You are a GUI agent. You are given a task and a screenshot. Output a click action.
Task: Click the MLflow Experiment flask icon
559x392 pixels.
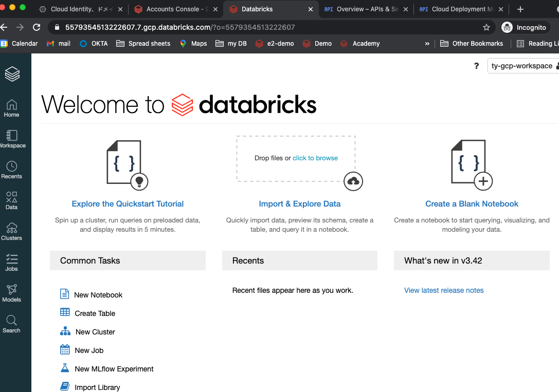(x=65, y=368)
